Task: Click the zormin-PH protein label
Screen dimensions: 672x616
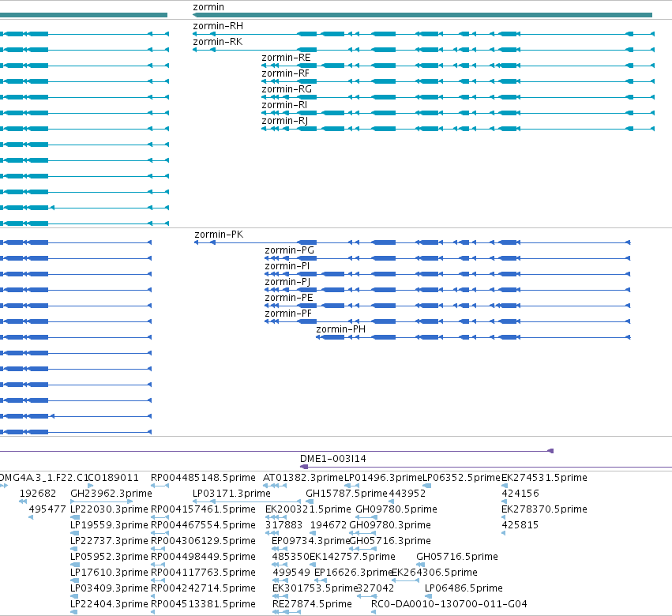Action: (x=340, y=329)
